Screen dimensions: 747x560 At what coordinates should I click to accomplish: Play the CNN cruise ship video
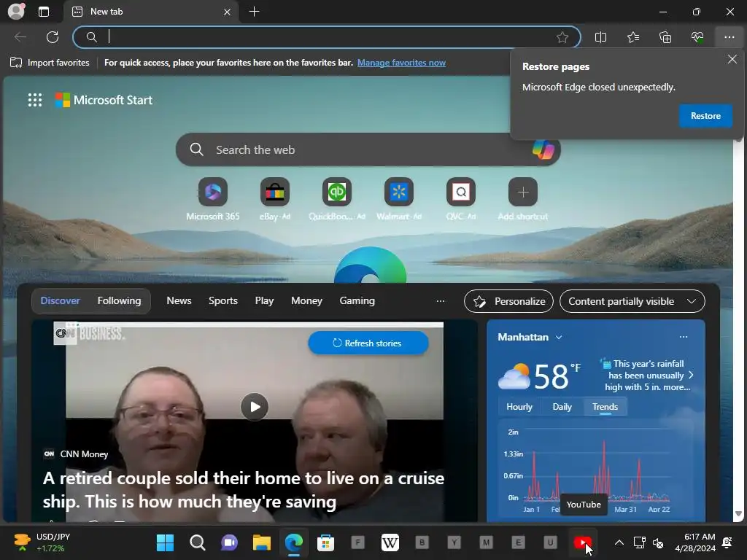[x=255, y=407]
